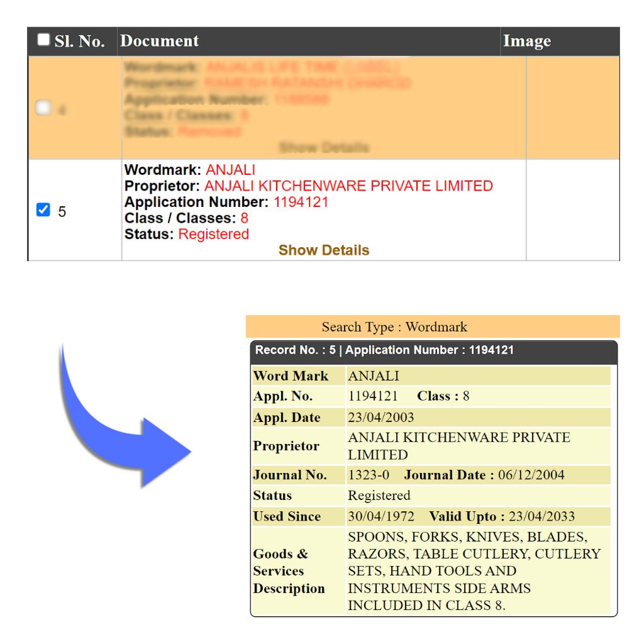Toggle the select-all checkbox beside Sl. No.
Screen dimensions: 644x644
pyautogui.click(x=43, y=40)
